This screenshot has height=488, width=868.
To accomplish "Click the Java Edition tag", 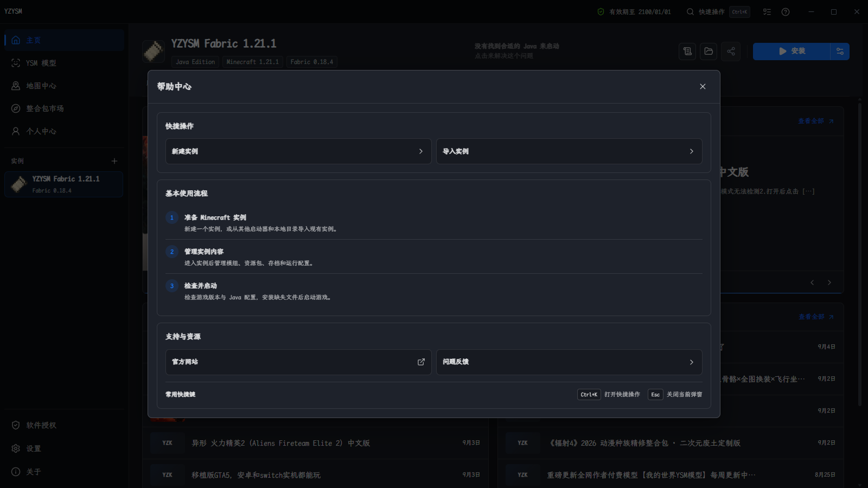I will (195, 62).
